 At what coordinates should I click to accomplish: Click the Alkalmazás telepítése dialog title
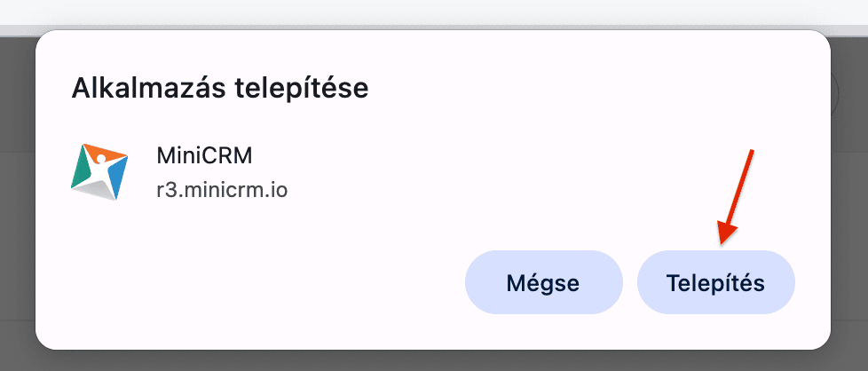click(x=219, y=89)
